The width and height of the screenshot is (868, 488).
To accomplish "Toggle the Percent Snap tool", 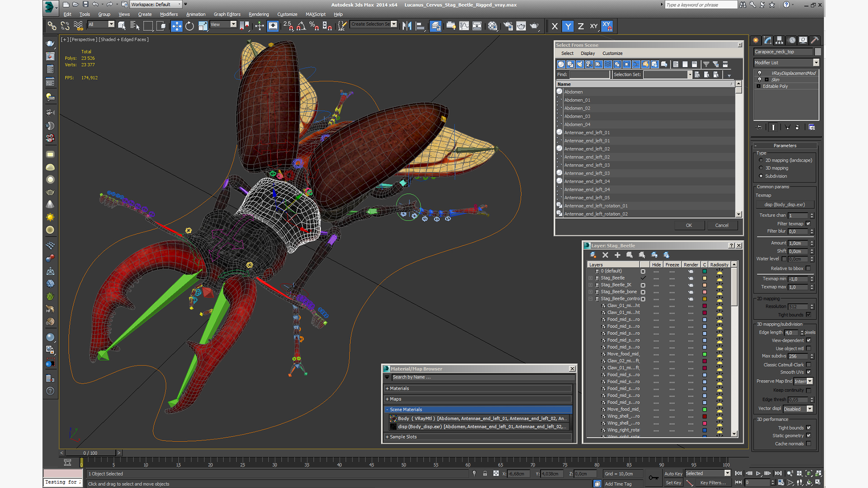I will [314, 26].
